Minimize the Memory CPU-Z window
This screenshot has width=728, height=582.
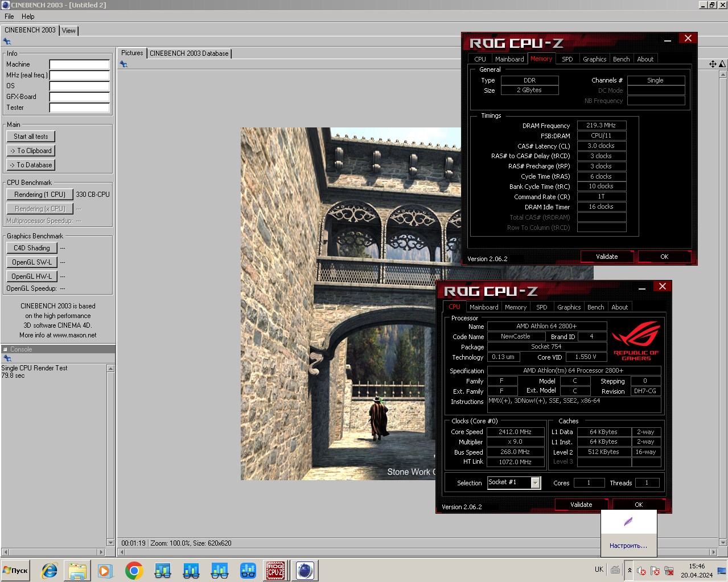point(668,39)
